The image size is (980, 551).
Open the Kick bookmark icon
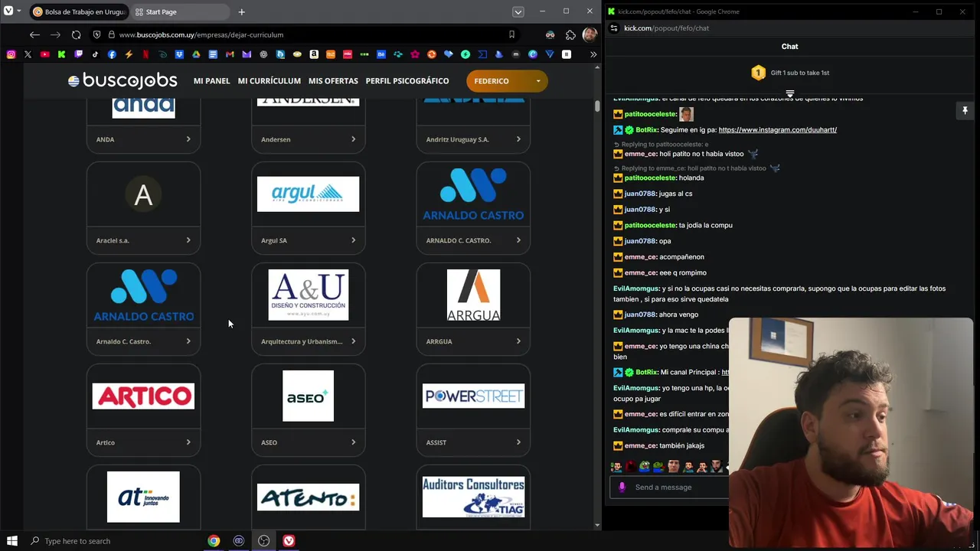tap(61, 54)
